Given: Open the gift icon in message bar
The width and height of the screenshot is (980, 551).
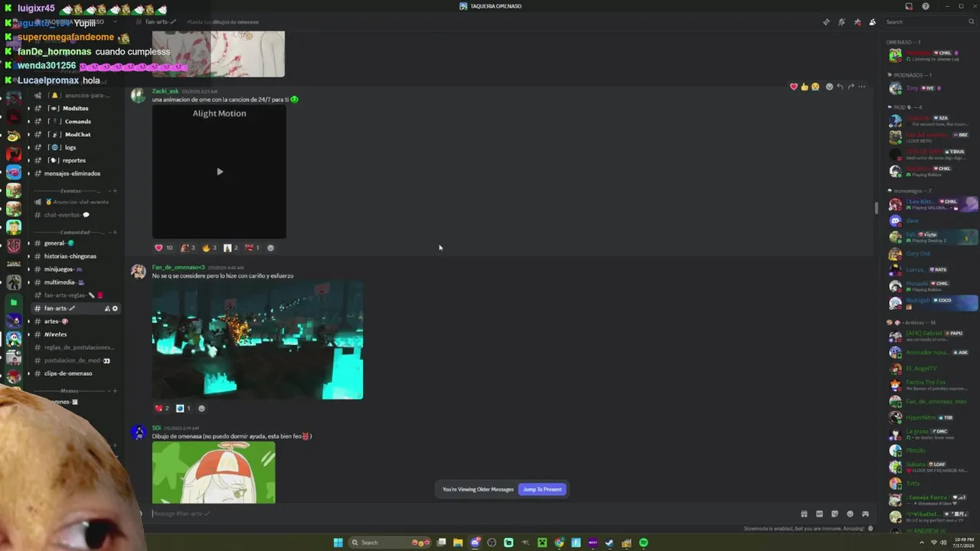Looking at the screenshot, I should tap(804, 514).
